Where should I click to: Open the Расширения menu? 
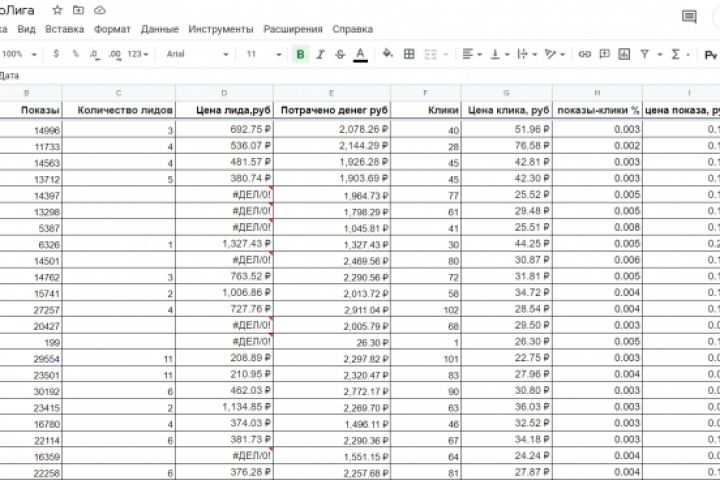(x=292, y=29)
